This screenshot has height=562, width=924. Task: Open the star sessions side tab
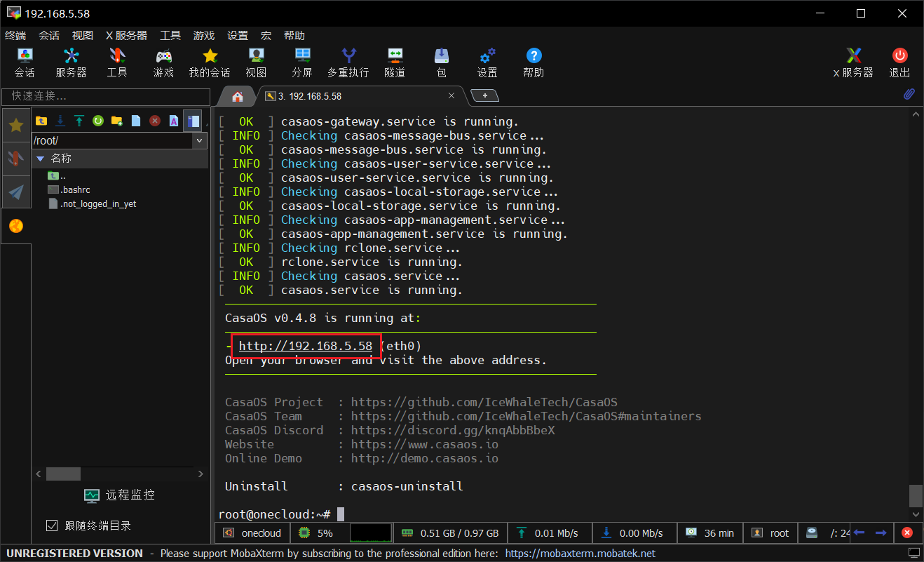(x=16, y=126)
